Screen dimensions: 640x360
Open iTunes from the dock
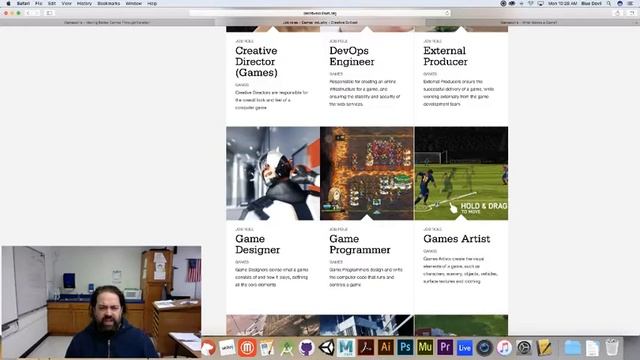[x=504, y=348]
